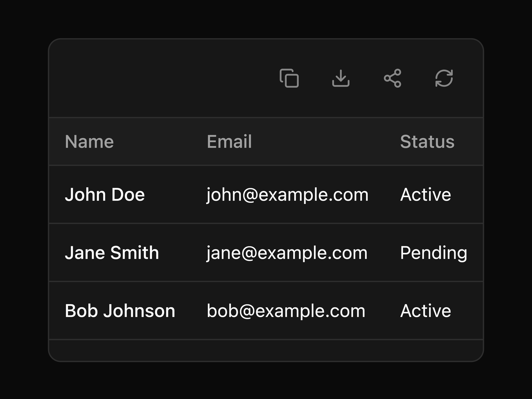Click the copy icon in the toolbar
The height and width of the screenshot is (399, 532).
289,78
